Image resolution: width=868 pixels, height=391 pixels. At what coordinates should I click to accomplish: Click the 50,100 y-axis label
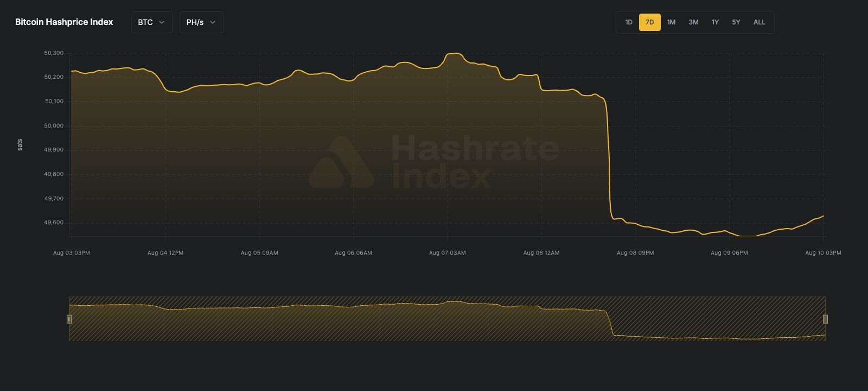pyautogui.click(x=54, y=102)
